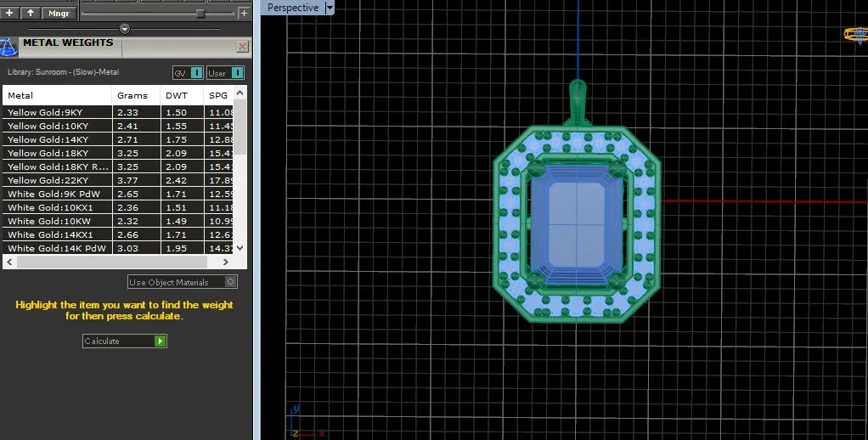Image resolution: width=868 pixels, height=440 pixels.
Task: Click the plus button right of slider
Action: coord(244,13)
